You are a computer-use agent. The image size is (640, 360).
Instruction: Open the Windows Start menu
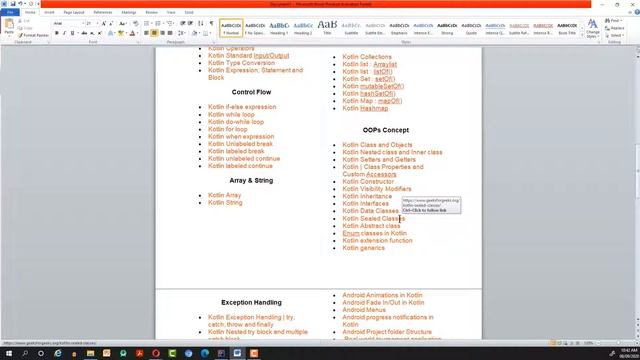(x=9, y=353)
